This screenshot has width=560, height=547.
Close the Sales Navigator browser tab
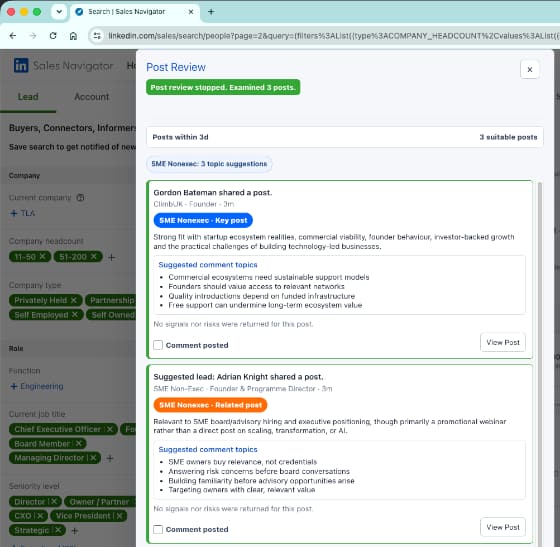coord(191,12)
